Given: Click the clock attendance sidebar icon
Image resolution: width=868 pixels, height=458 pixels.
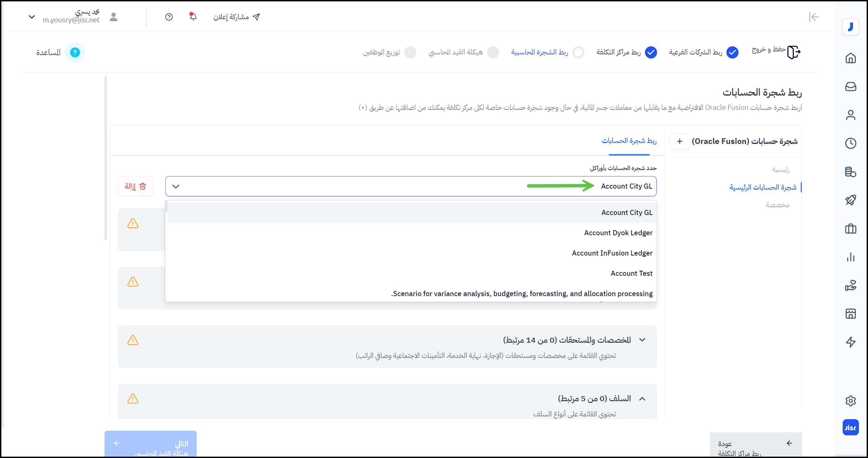Looking at the screenshot, I should 850,143.
